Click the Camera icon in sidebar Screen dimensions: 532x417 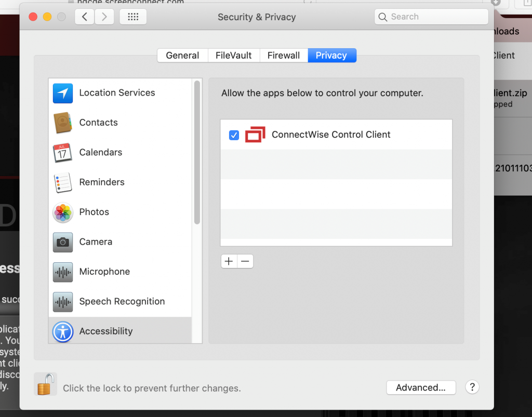point(63,242)
